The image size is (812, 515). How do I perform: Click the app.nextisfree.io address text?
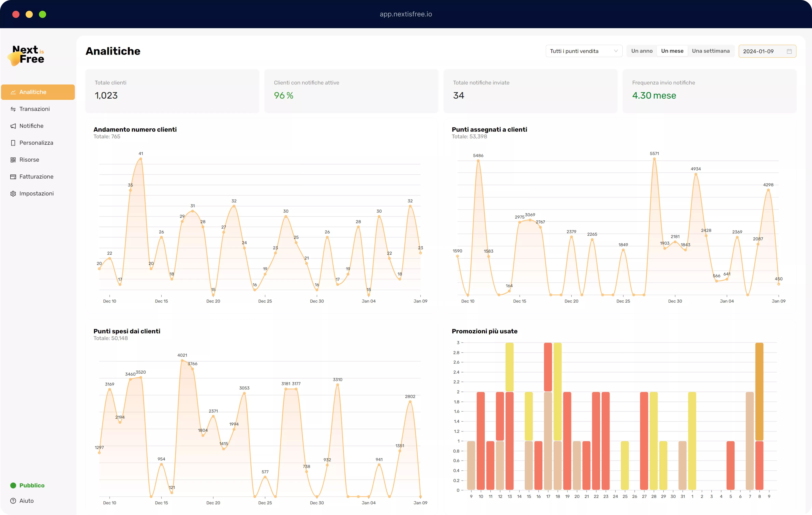[406, 14]
